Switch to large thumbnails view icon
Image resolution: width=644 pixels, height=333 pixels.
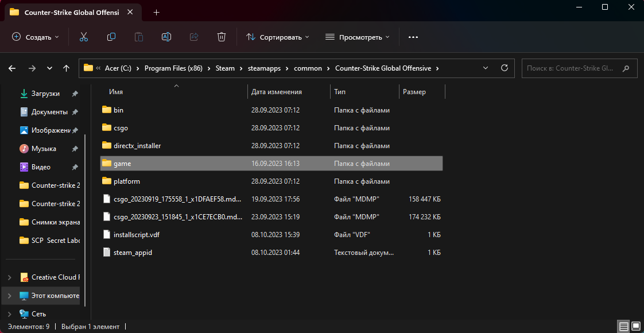(636, 327)
